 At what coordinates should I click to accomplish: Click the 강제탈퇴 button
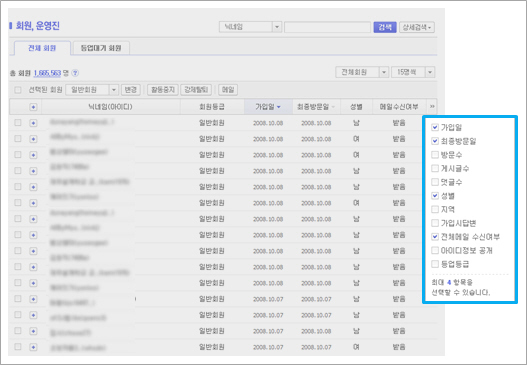[196, 90]
